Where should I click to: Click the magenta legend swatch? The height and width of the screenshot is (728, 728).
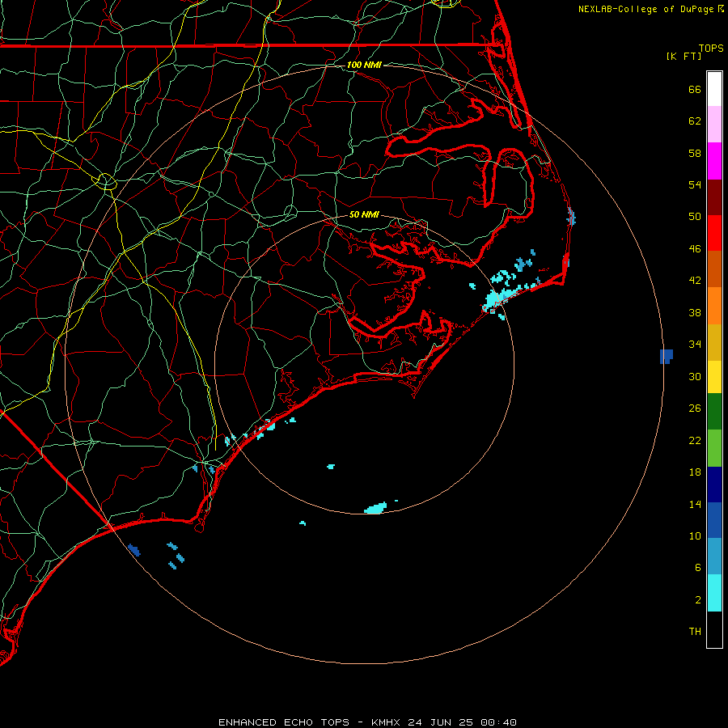click(714, 161)
